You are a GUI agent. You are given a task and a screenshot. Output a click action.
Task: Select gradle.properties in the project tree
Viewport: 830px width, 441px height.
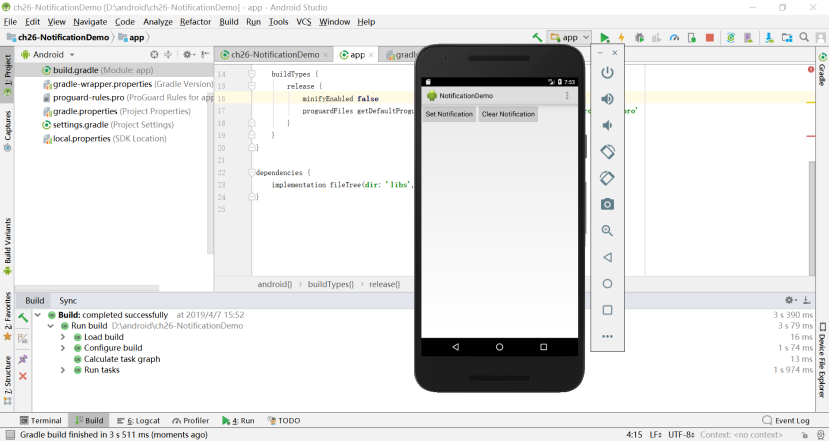click(84, 112)
